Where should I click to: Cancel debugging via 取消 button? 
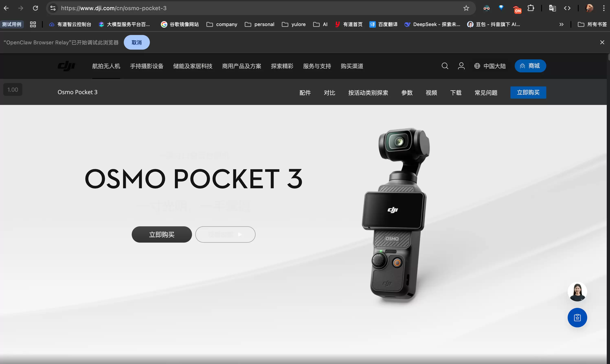click(137, 43)
